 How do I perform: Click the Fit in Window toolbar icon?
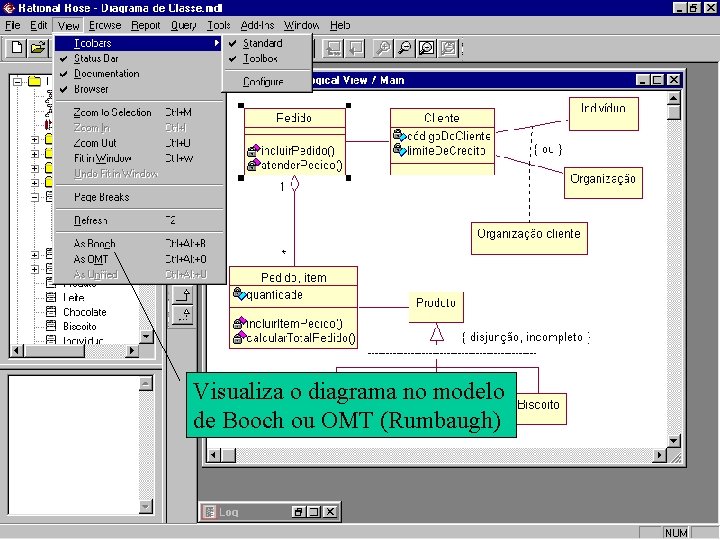(427, 48)
